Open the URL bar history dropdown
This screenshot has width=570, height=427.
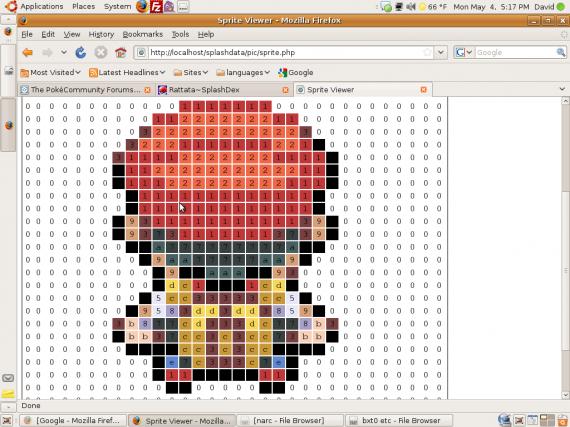441,53
